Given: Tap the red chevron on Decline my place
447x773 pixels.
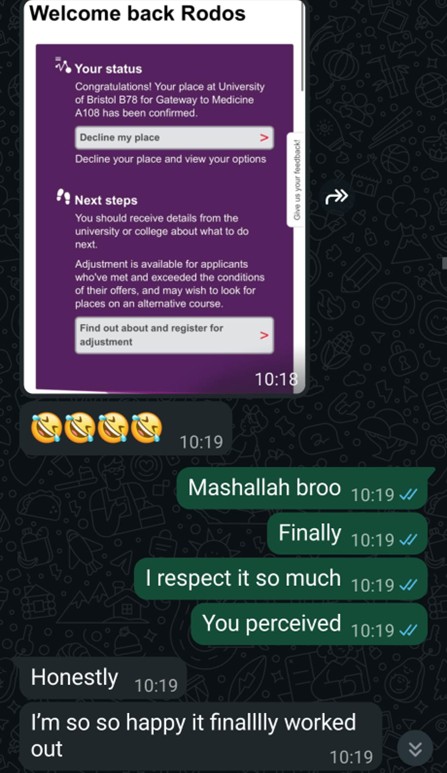Looking at the screenshot, I should [264, 138].
